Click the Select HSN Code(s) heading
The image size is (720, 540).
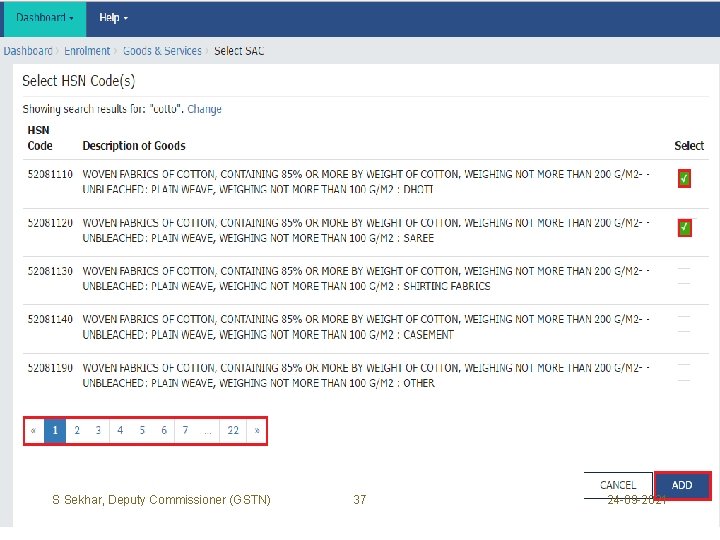79,81
